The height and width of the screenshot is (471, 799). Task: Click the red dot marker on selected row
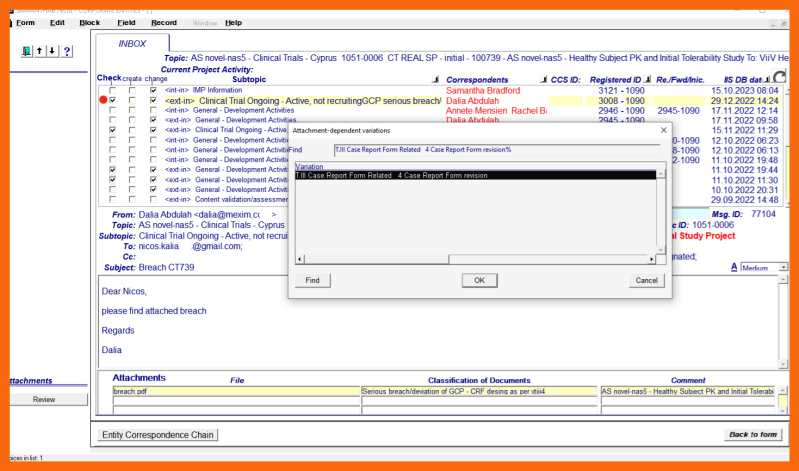(x=103, y=100)
